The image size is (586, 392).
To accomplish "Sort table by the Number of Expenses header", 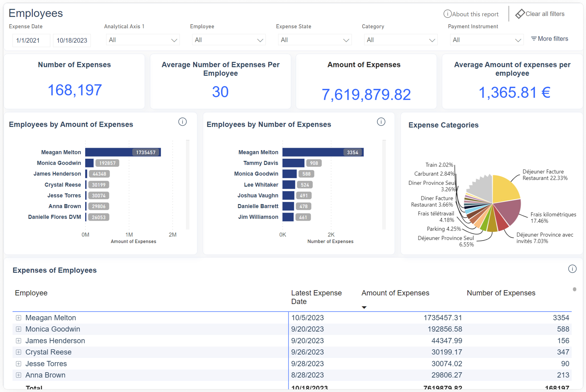I will (501, 293).
